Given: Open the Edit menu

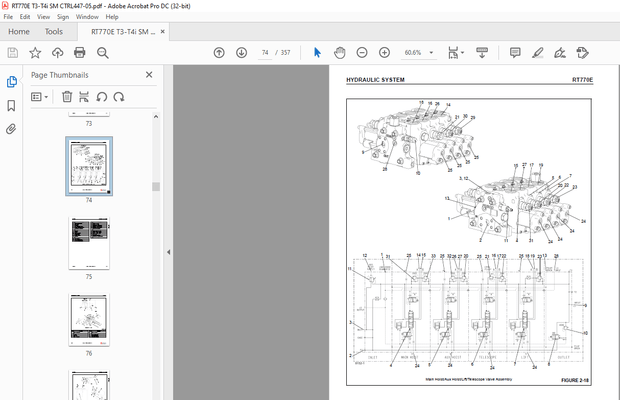Looking at the screenshot, I should (25, 17).
